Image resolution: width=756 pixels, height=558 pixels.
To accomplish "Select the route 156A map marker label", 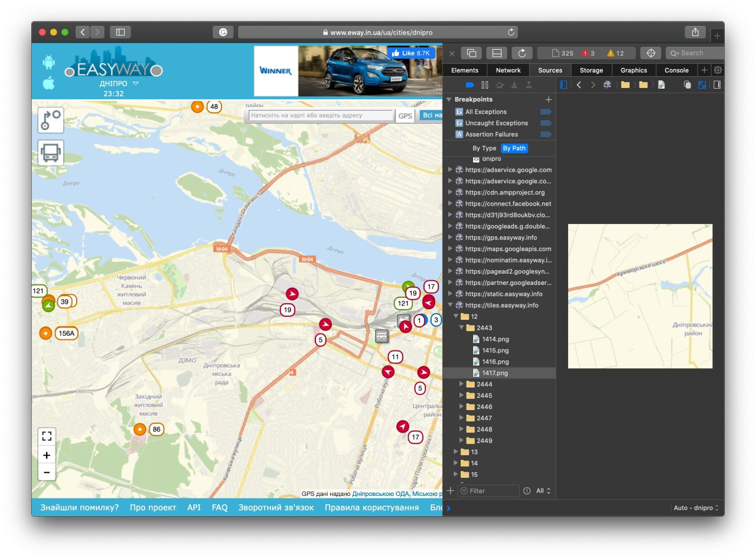I will click(66, 333).
